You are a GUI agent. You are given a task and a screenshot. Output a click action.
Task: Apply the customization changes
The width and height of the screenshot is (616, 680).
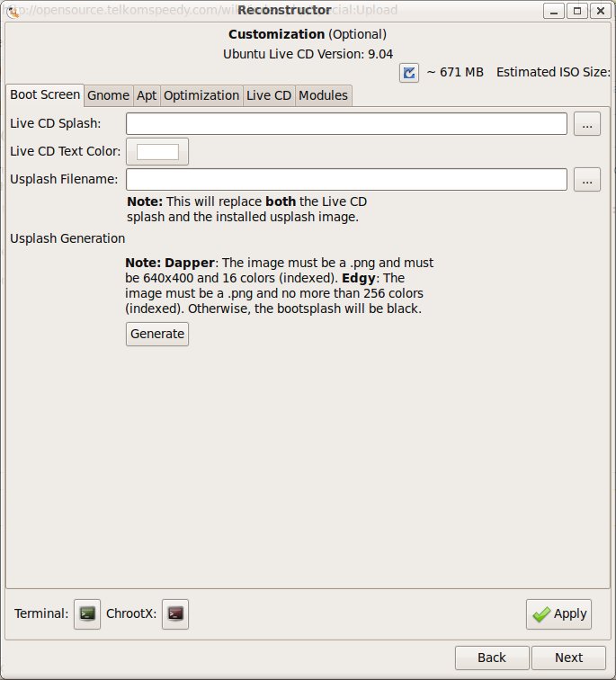558,614
